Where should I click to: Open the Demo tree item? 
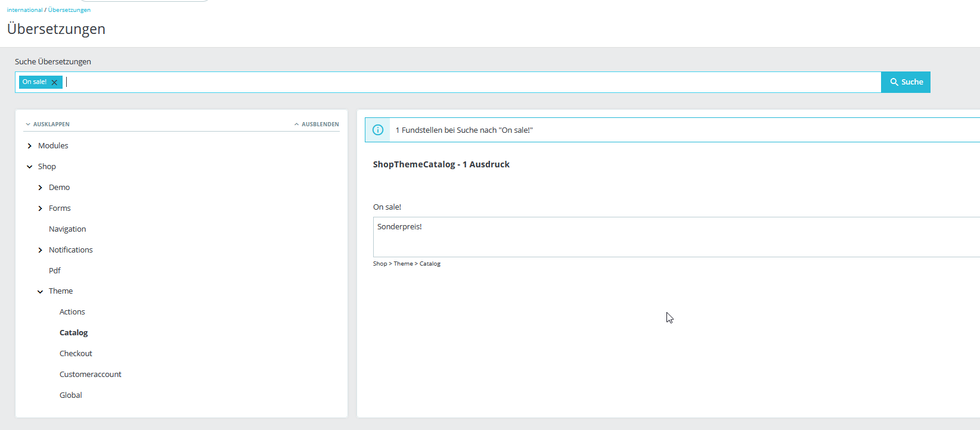(x=60, y=188)
